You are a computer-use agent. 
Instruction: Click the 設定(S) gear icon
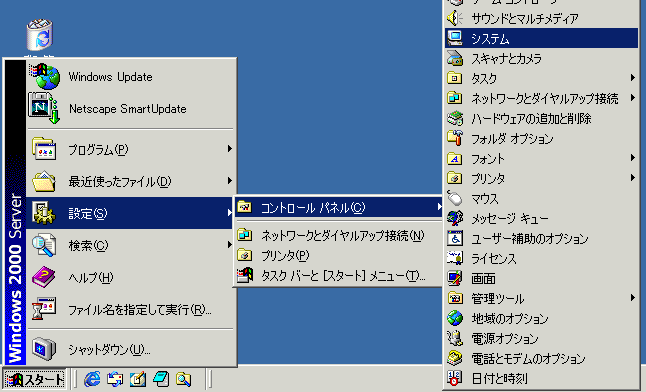44,213
